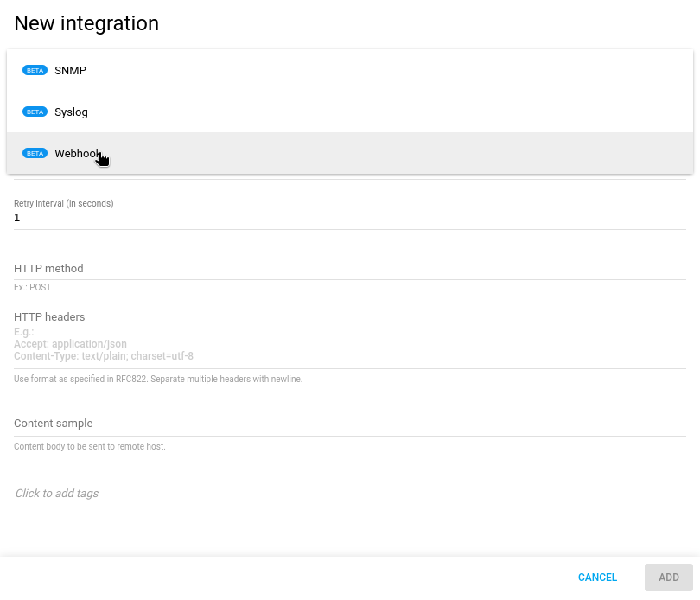Click the BETA badge next to SNMP
700x600 pixels.
(35, 70)
